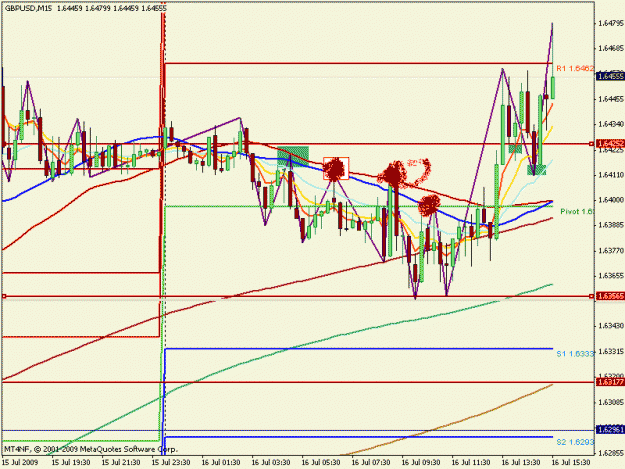The image size is (625, 469).
Task: Click the 15 Jul 21:30 time label
Action: point(121,463)
